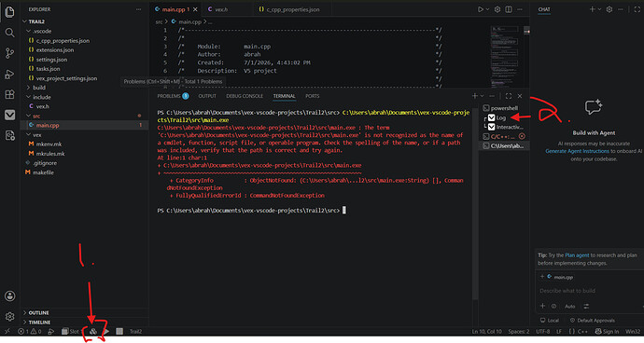
Task: Open the Explorer Views and More Actions ellipsis
Action: click(138, 9)
